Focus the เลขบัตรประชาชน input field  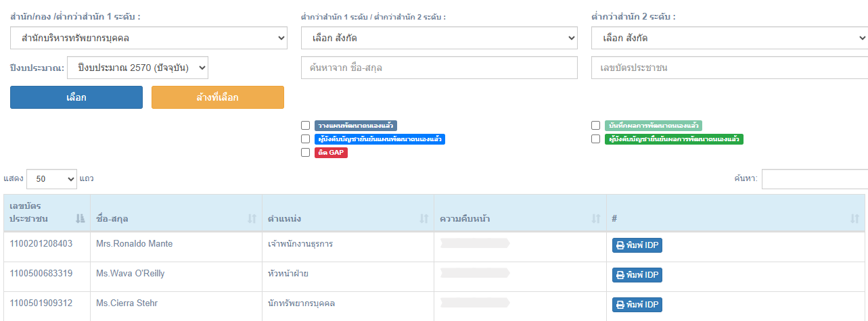[x=729, y=68]
